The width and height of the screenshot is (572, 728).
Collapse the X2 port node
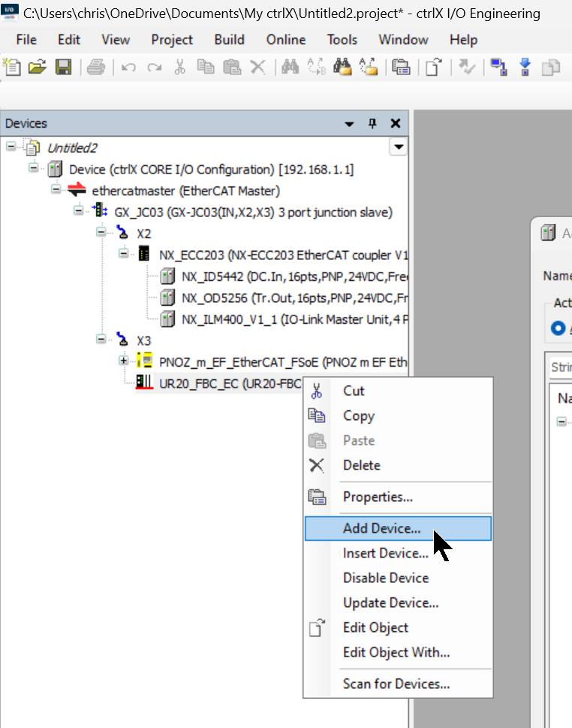click(x=101, y=231)
